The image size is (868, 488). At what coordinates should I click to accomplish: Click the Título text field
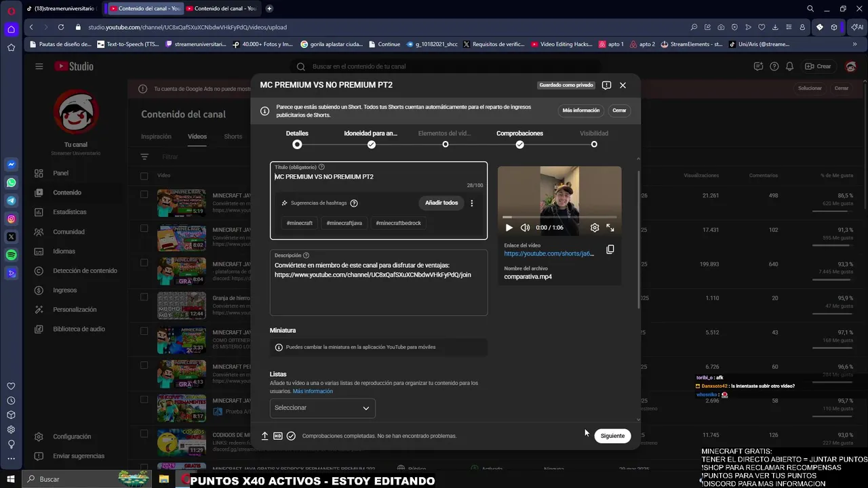378,177
